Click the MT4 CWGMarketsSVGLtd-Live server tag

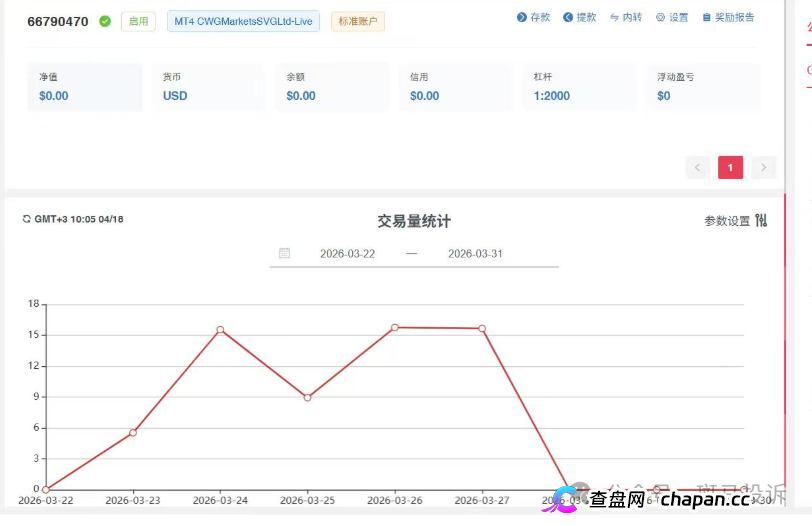coord(243,21)
